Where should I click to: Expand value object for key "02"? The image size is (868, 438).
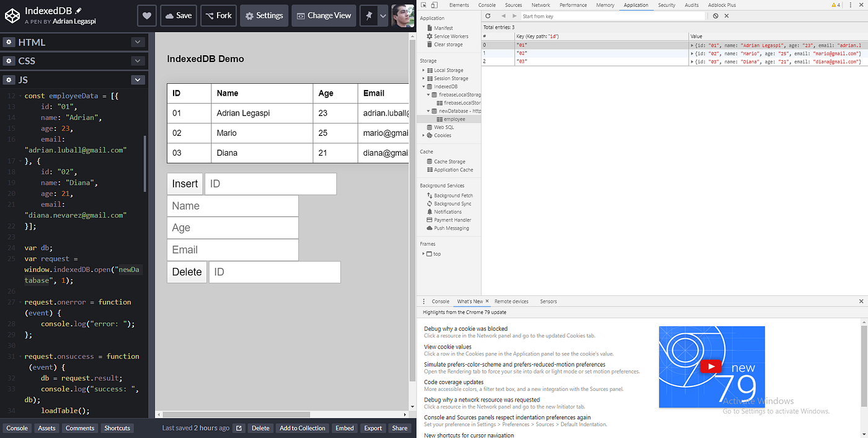pos(692,53)
